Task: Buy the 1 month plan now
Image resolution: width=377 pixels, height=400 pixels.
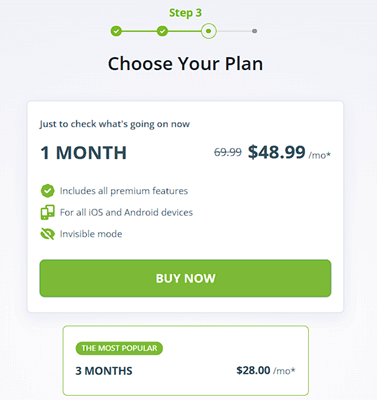Action: coord(185,278)
